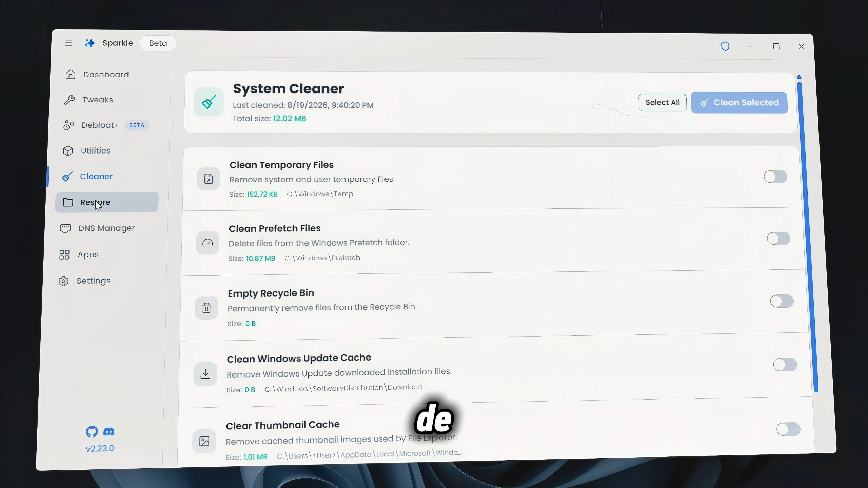Click the shield icon in title bar
This screenshot has width=868, height=488.
[725, 46]
